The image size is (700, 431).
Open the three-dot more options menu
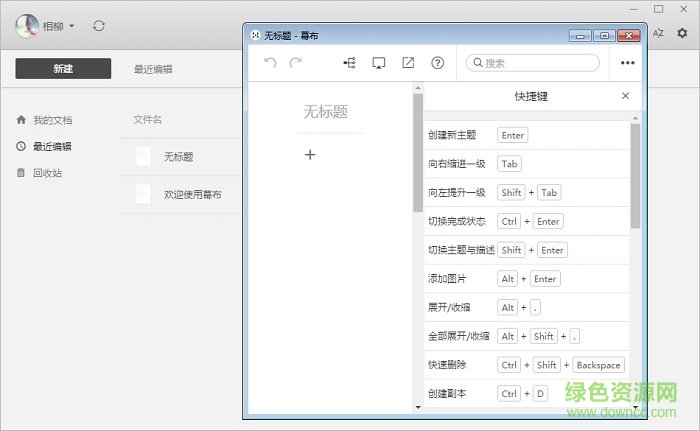pyautogui.click(x=628, y=63)
